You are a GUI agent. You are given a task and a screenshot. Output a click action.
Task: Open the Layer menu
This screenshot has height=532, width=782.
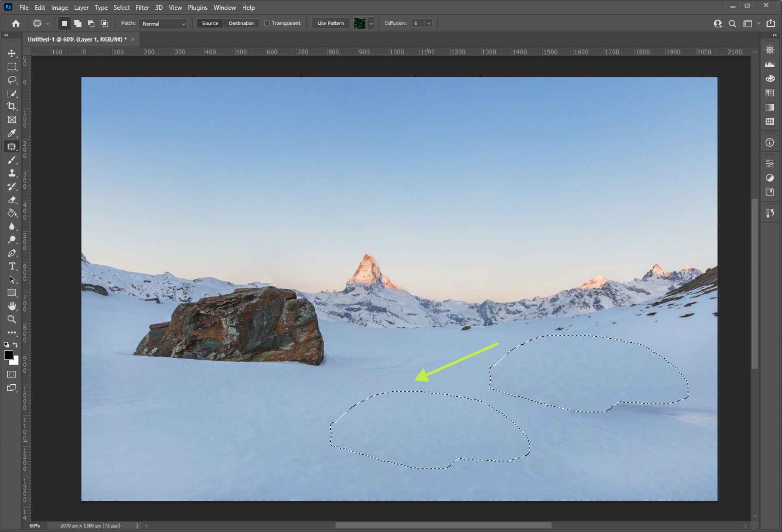[81, 7]
